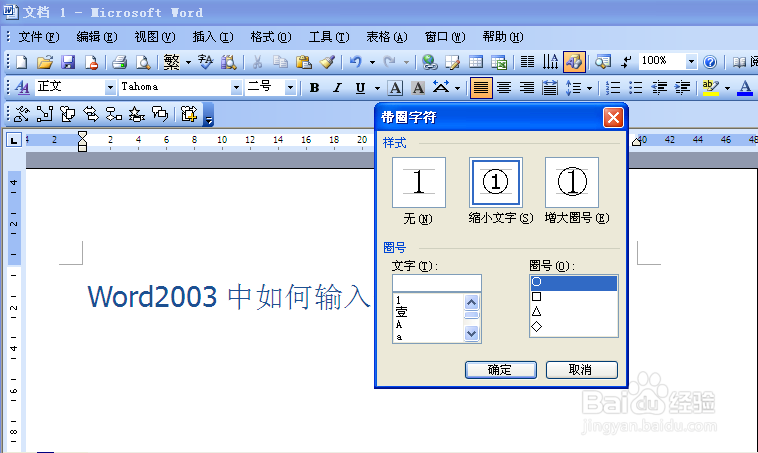The width and height of the screenshot is (758, 453).
Task: Undo the last action
Action: coord(356,62)
